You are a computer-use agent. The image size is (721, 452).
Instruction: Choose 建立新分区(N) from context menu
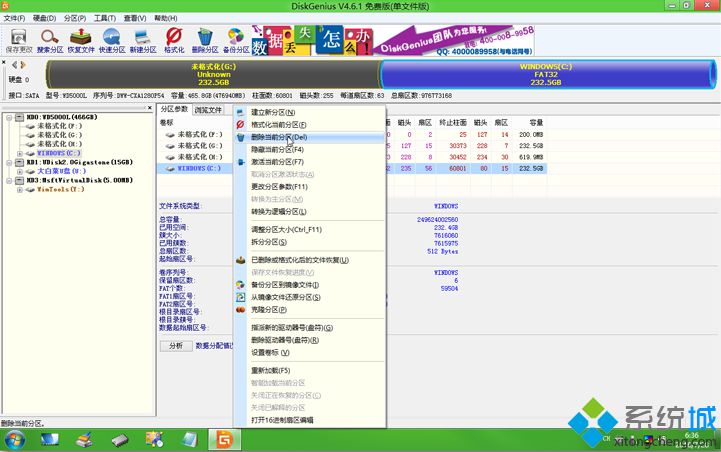click(309, 112)
